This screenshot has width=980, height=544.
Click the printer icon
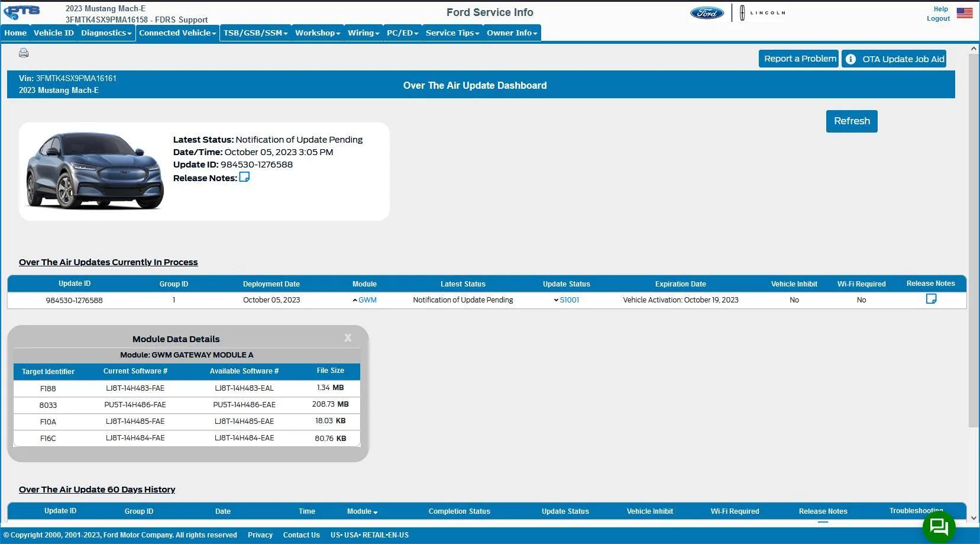(24, 53)
